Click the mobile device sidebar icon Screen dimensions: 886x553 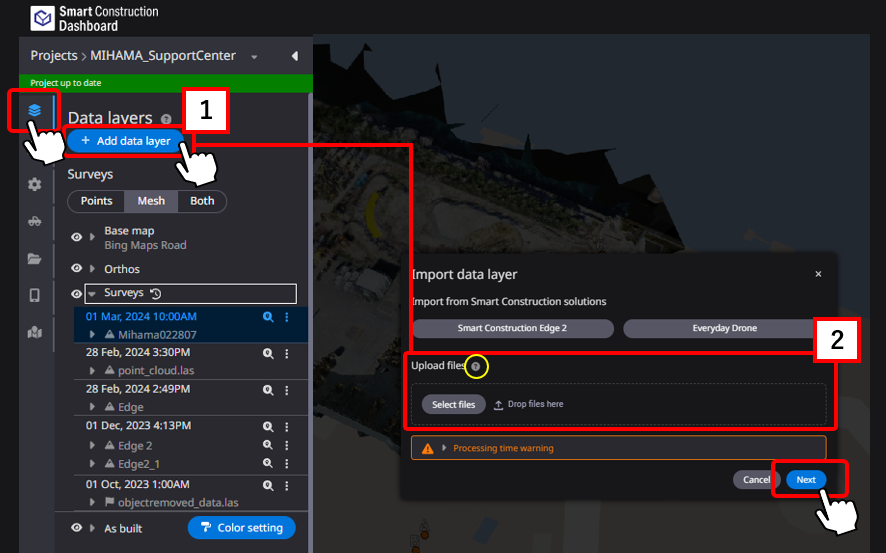pyautogui.click(x=34, y=295)
